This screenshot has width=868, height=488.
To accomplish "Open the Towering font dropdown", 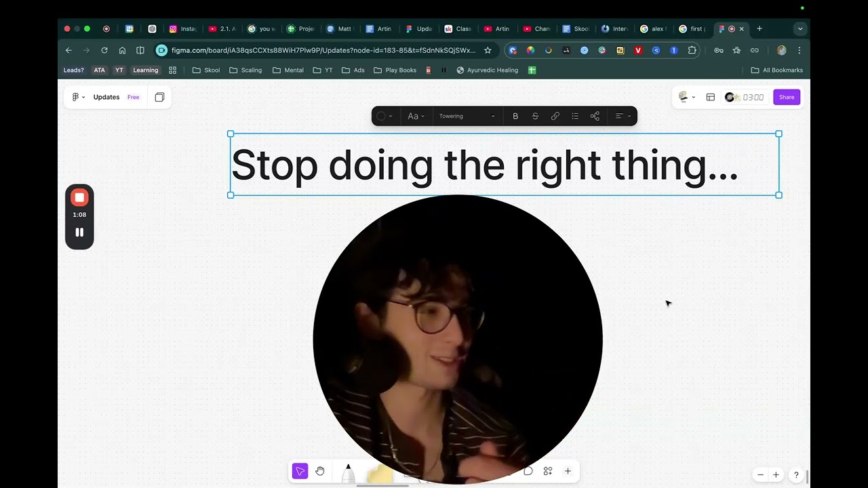I will point(467,116).
